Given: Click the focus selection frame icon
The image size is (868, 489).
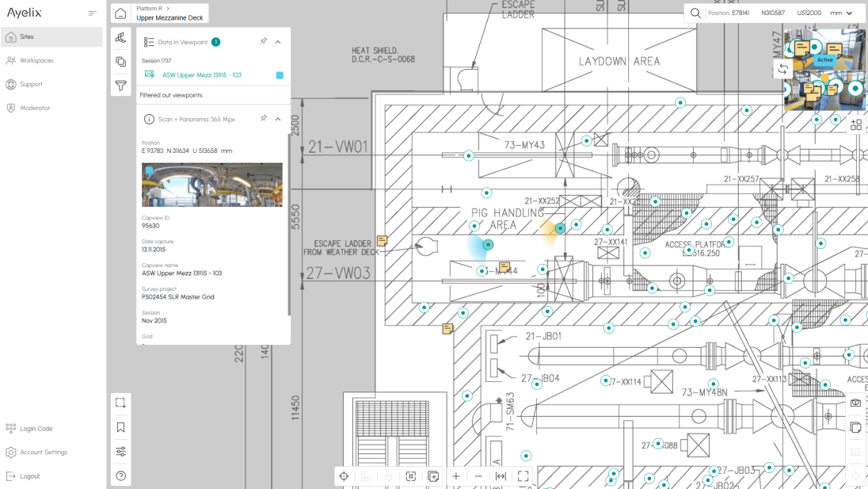Looking at the screenshot, I should coord(411,476).
